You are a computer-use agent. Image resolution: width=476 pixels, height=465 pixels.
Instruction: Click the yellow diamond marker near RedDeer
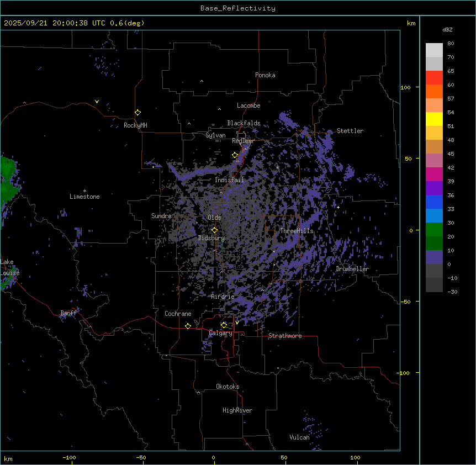(x=235, y=155)
